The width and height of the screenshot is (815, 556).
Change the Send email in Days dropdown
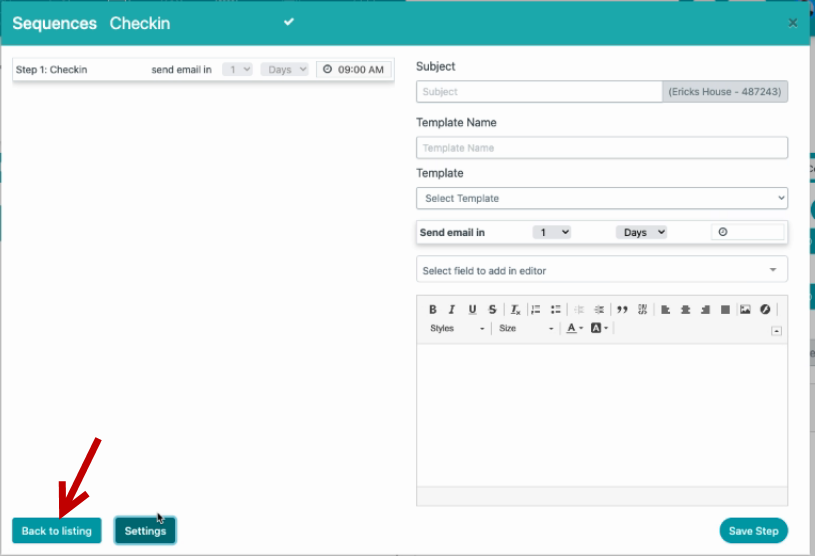[x=641, y=232]
